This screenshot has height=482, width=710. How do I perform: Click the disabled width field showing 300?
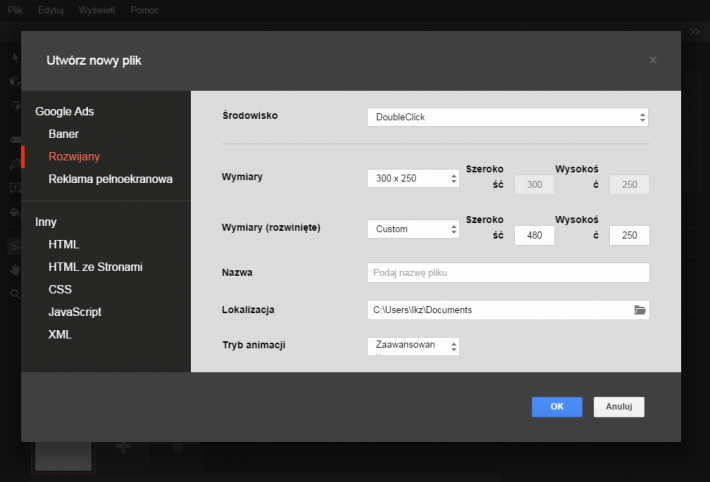(534, 185)
